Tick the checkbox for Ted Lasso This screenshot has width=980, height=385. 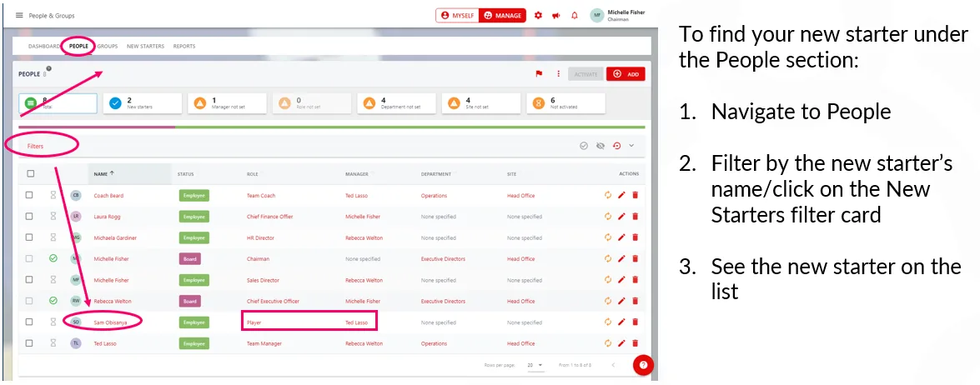29,343
